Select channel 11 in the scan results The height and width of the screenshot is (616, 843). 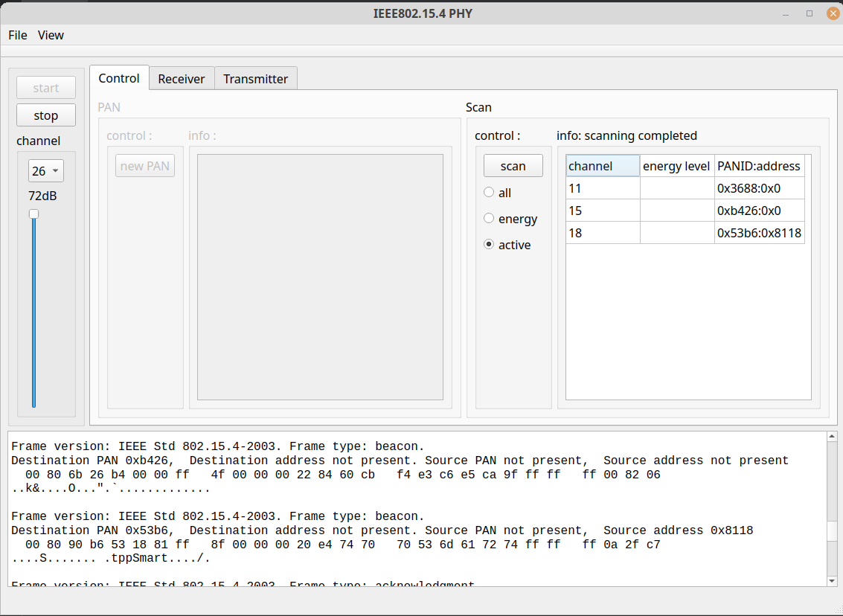(x=603, y=187)
